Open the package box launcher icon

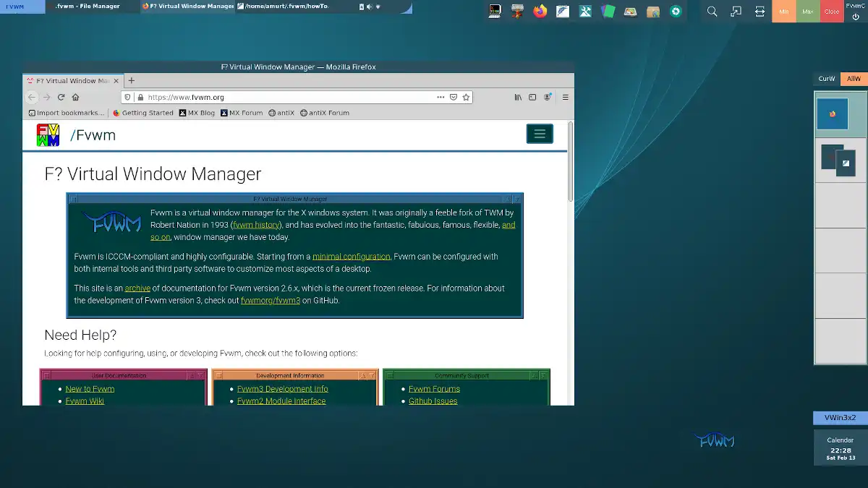coord(652,11)
